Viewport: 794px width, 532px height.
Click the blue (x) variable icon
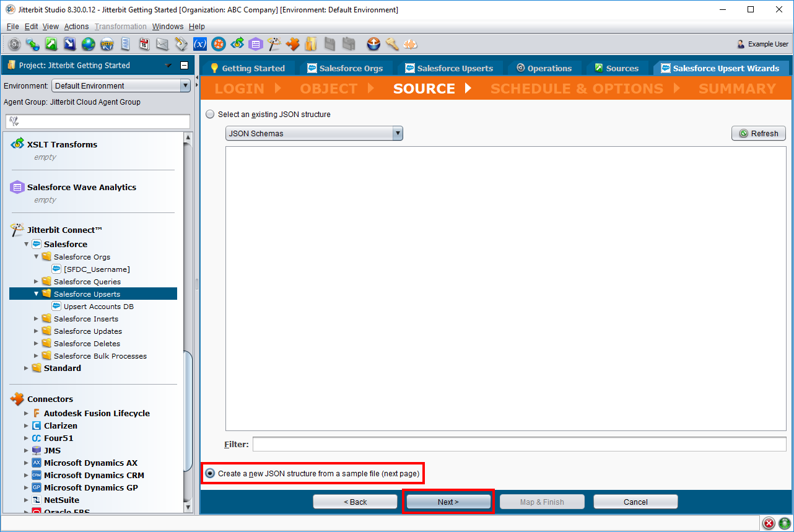[199, 44]
